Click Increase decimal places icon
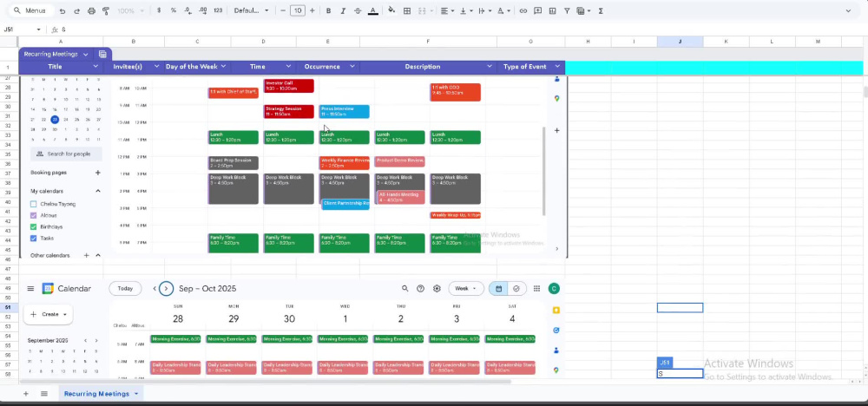868x406 pixels. click(x=202, y=10)
